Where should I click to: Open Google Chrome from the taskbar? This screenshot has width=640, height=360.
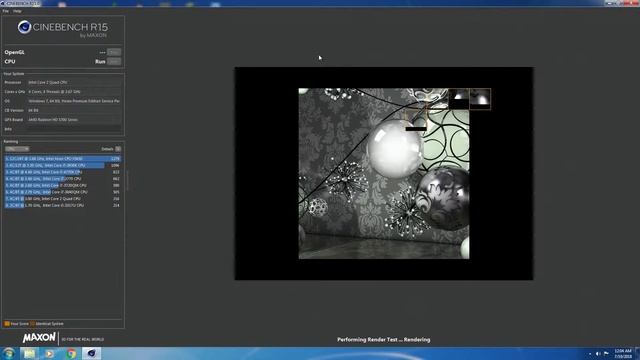[x=71, y=353]
